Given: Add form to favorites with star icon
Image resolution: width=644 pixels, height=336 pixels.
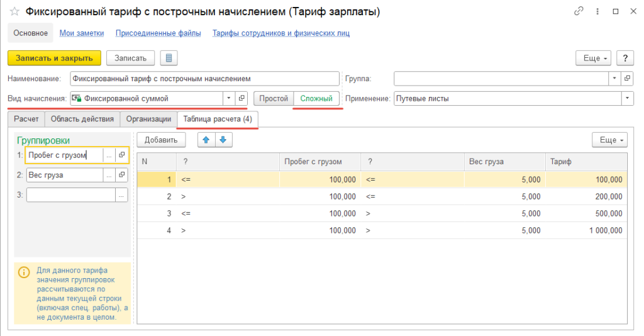Looking at the screenshot, I should (x=14, y=12).
